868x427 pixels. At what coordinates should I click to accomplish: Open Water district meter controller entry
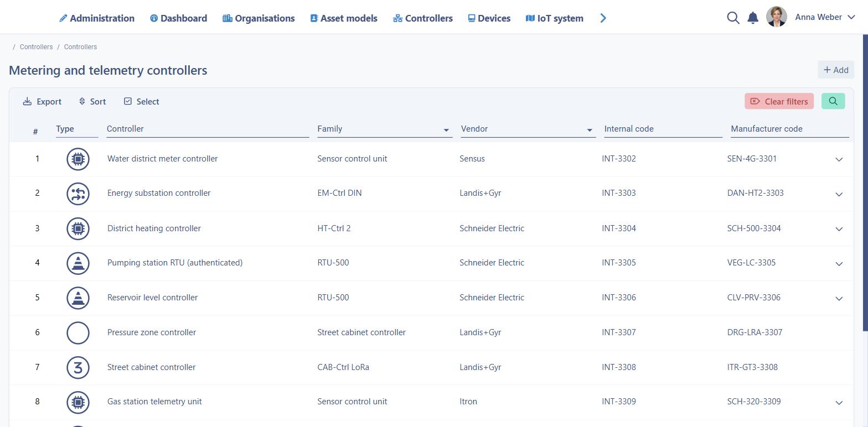pyautogui.click(x=162, y=159)
